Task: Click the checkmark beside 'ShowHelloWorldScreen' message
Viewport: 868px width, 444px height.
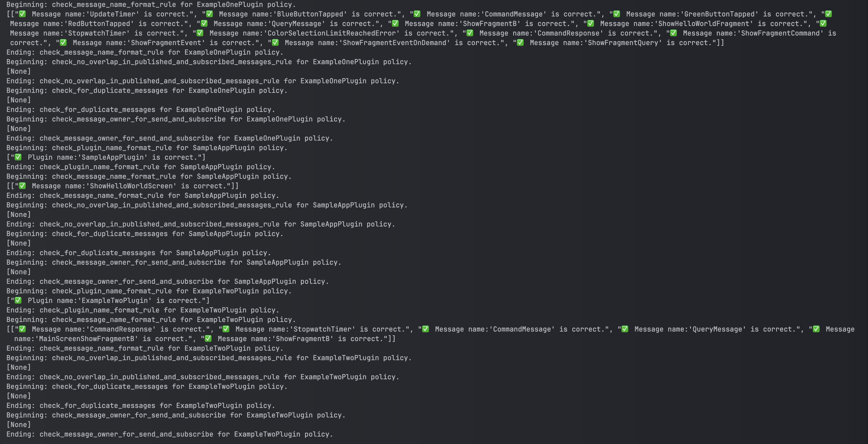Action: 22,185
